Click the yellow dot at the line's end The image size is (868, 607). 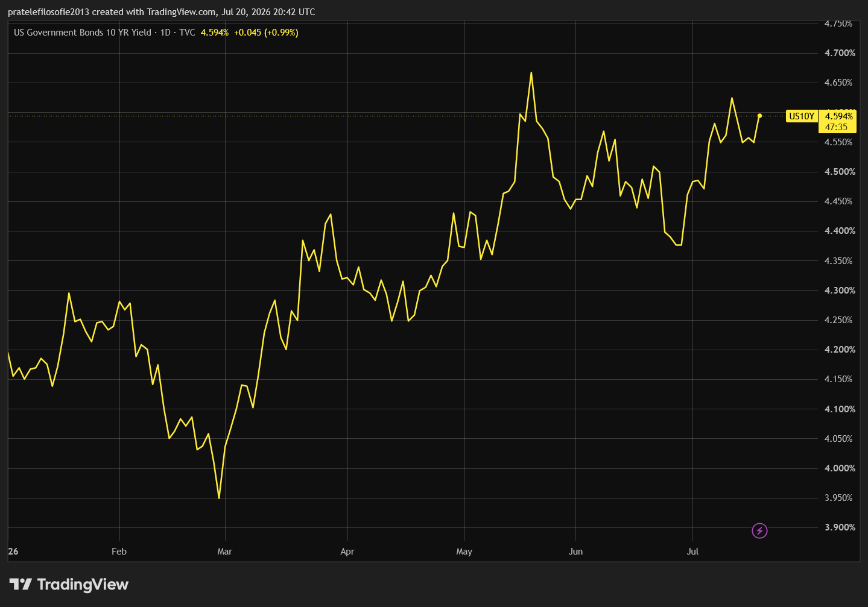coord(759,116)
